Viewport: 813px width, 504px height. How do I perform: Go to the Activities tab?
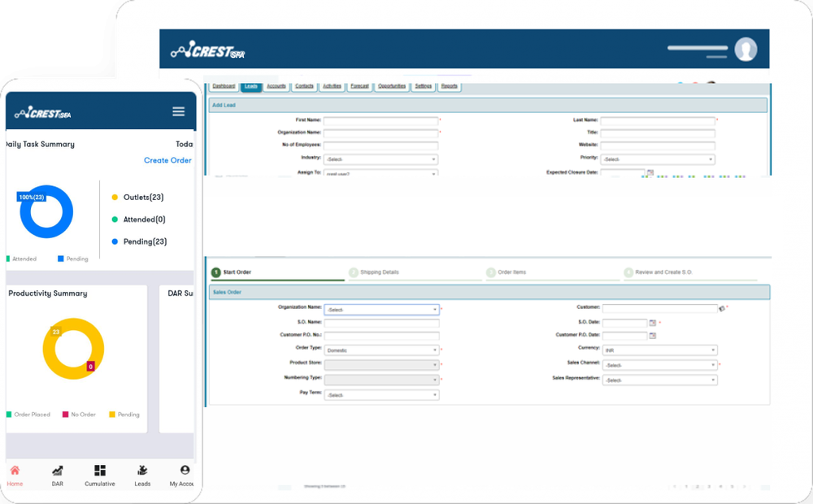pyautogui.click(x=332, y=86)
